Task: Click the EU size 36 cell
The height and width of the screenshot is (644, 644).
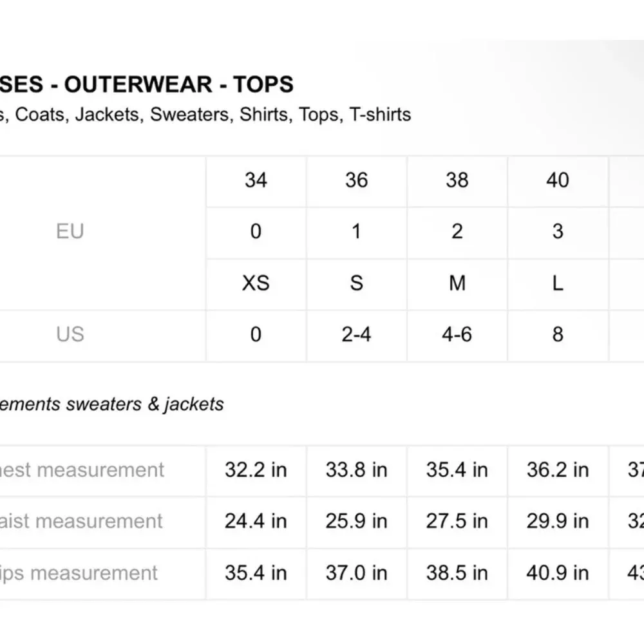Action: [356, 180]
